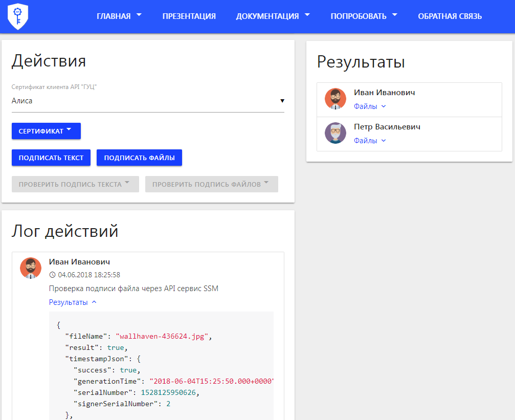Open the ПОПРОБОВАТЬ dropdown menu
This screenshot has width=515, height=420.
(x=364, y=16)
